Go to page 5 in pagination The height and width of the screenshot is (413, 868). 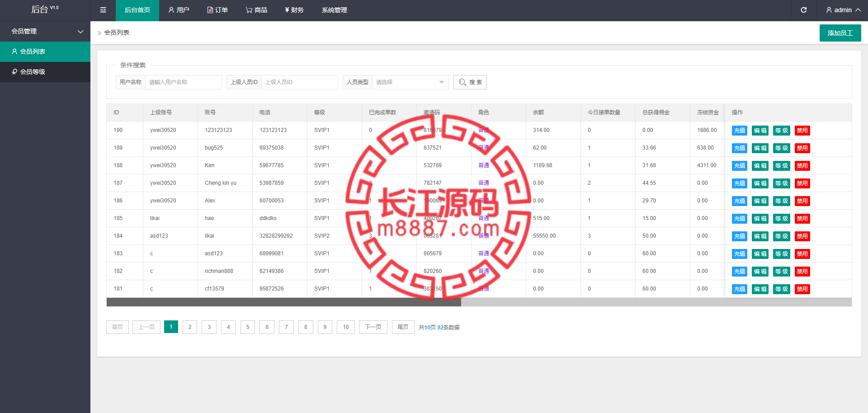tap(248, 327)
